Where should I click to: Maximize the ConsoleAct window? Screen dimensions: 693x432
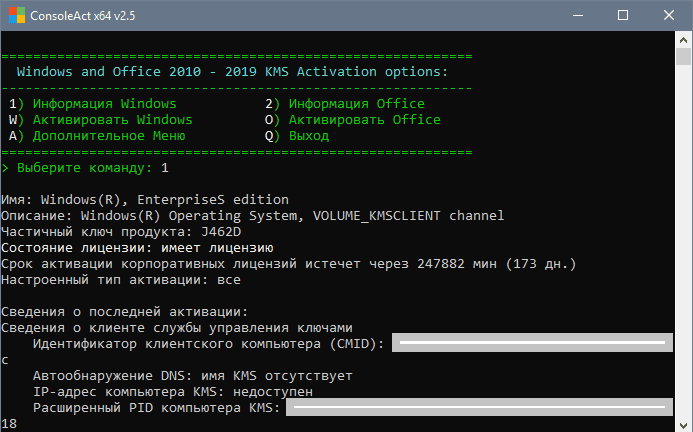tap(623, 16)
